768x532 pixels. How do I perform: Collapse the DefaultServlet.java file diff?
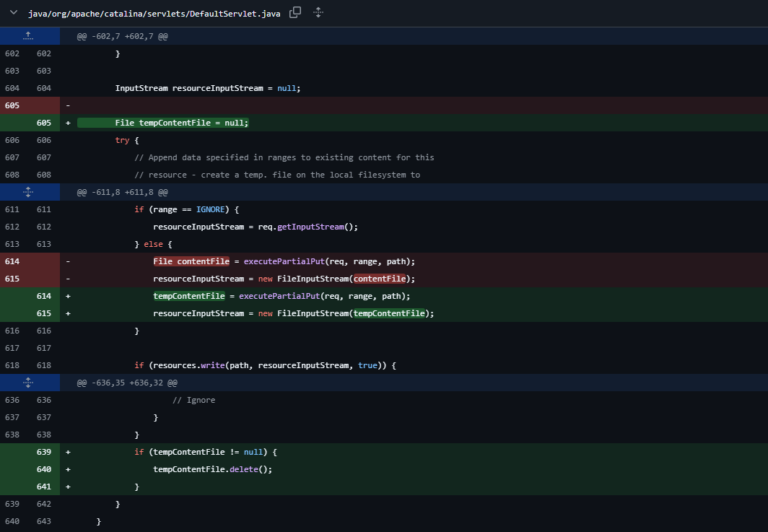pos(14,13)
